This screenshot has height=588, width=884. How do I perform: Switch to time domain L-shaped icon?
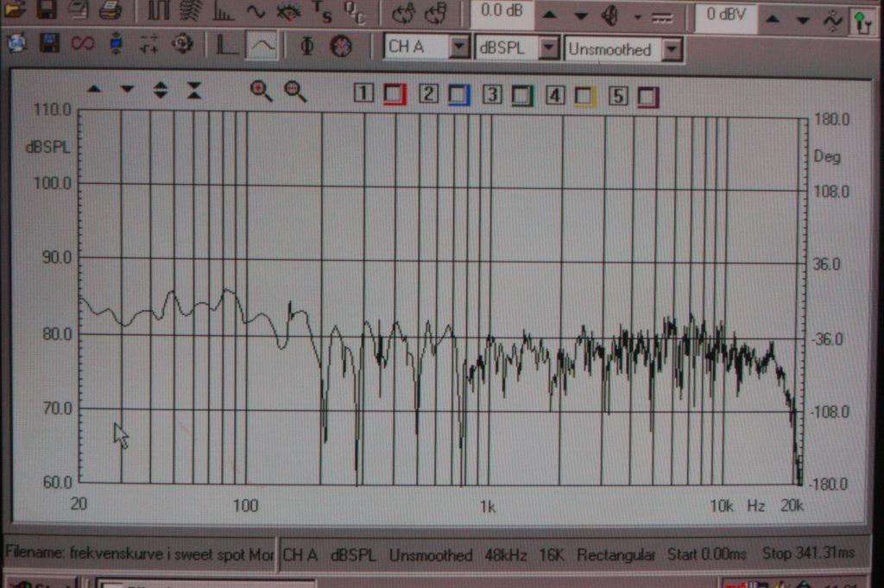coord(227,45)
